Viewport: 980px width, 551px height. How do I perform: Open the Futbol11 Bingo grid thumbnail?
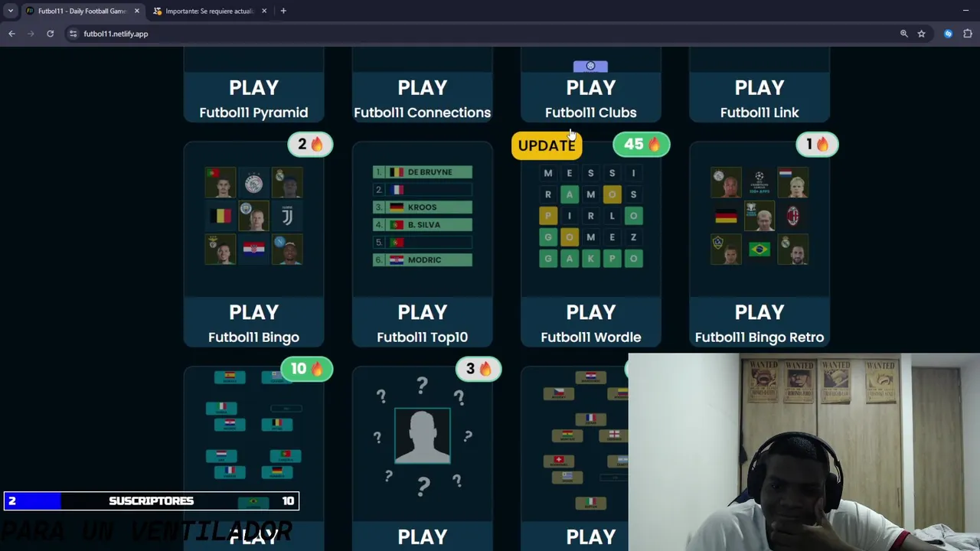pos(253,216)
